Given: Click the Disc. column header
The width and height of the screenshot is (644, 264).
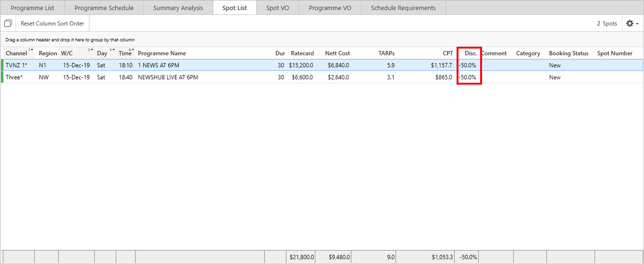Looking at the screenshot, I should point(471,53).
